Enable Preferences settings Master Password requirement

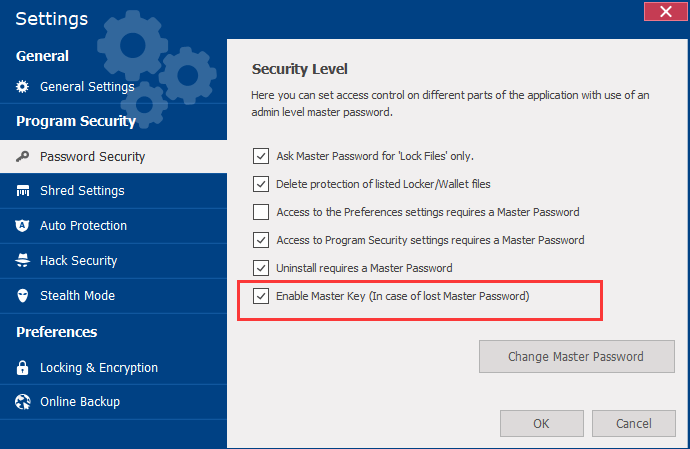261,212
